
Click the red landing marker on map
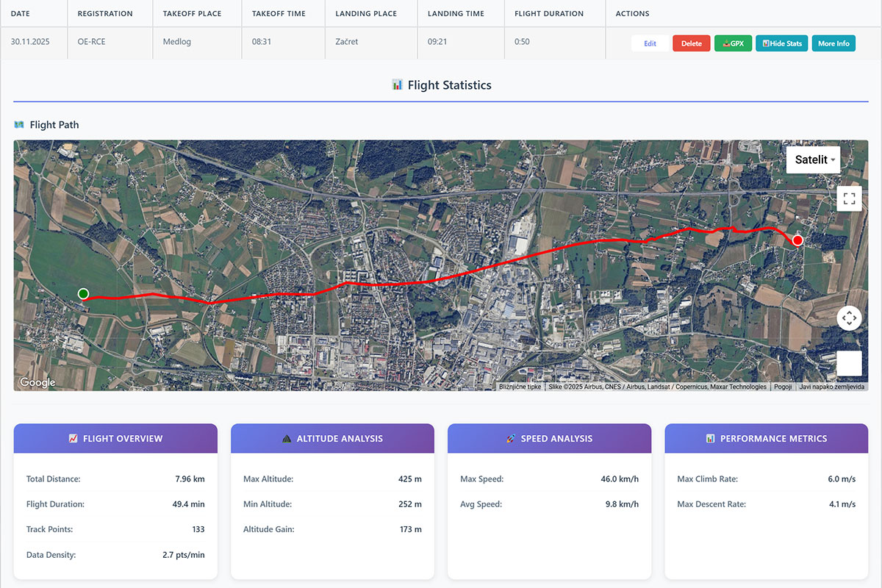pos(797,240)
